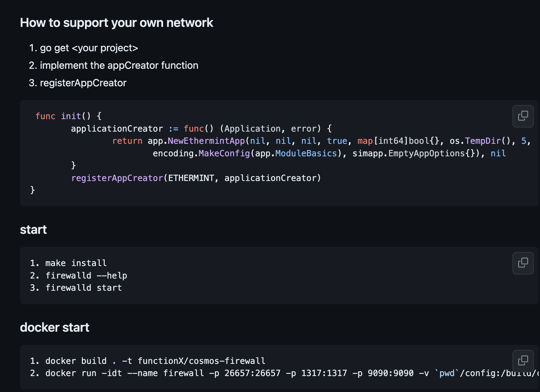Click 'NewEthermintApp' in the return statement
The width and height of the screenshot is (540, 392).
(206, 141)
